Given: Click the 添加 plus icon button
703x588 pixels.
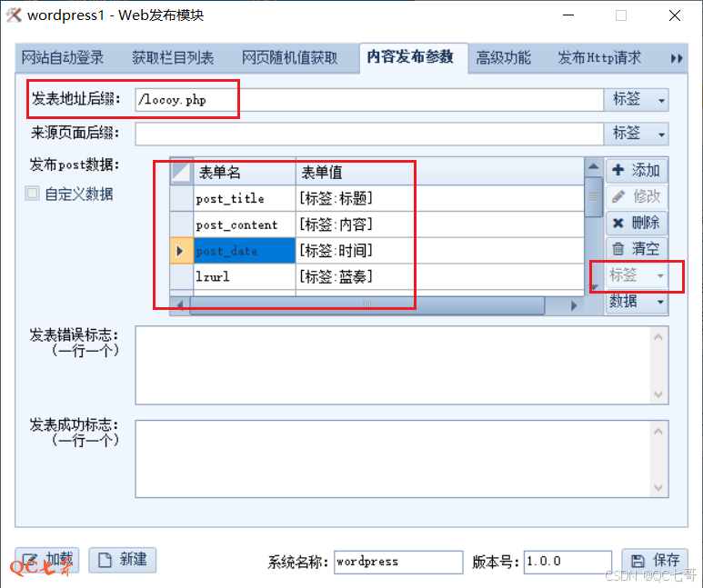Looking at the screenshot, I should tap(636, 171).
